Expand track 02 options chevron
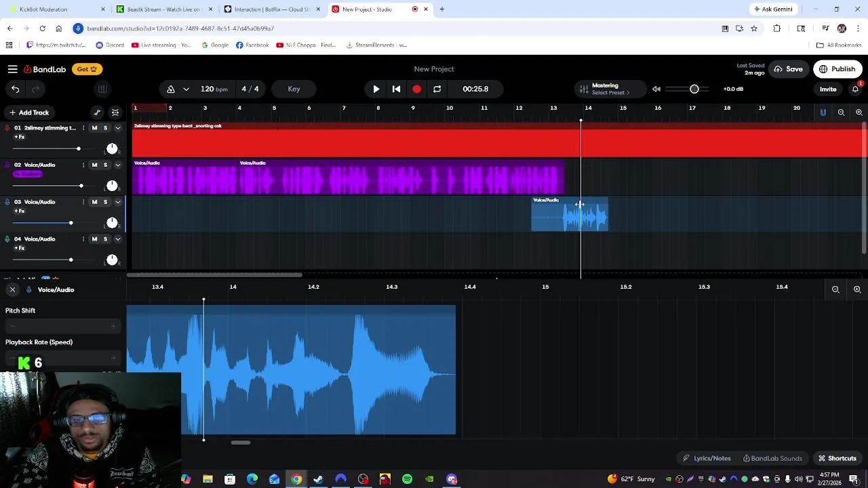The width and height of the screenshot is (868, 488). click(x=117, y=165)
